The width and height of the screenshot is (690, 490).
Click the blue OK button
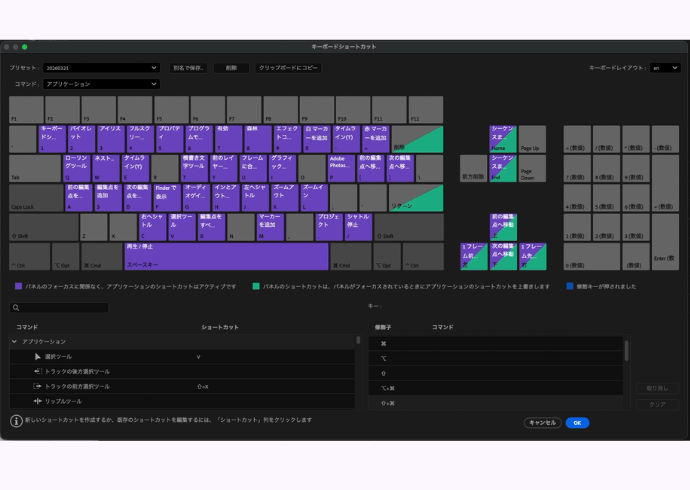click(576, 423)
